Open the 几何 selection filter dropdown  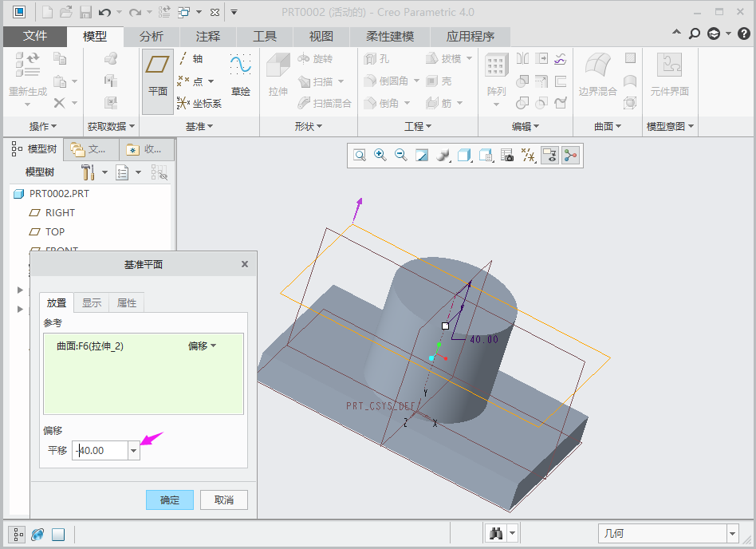click(732, 534)
